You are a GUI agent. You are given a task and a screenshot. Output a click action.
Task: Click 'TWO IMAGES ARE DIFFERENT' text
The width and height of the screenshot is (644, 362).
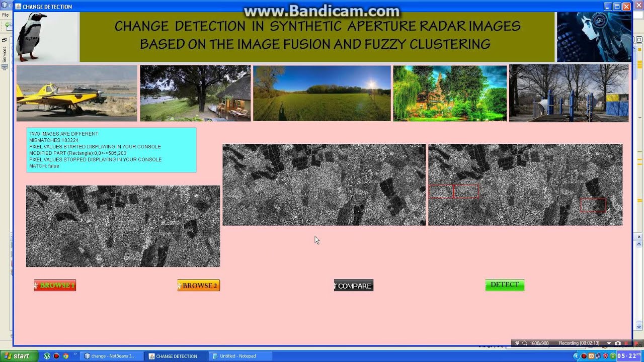64,134
